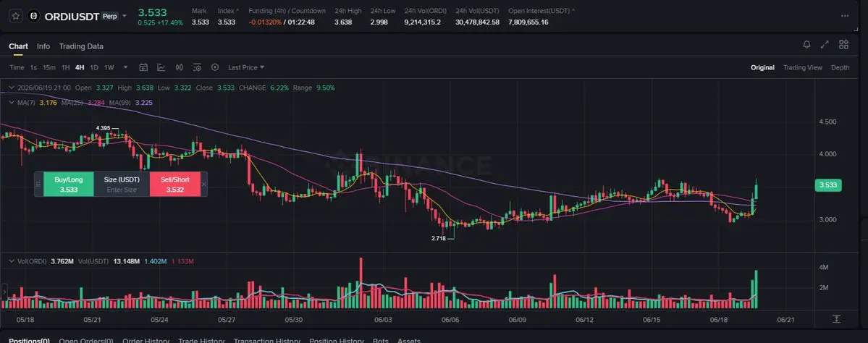Screen dimensions: 868x343
Task: Click the Open Interest value 7,809,655.16
Action: tap(528, 22)
